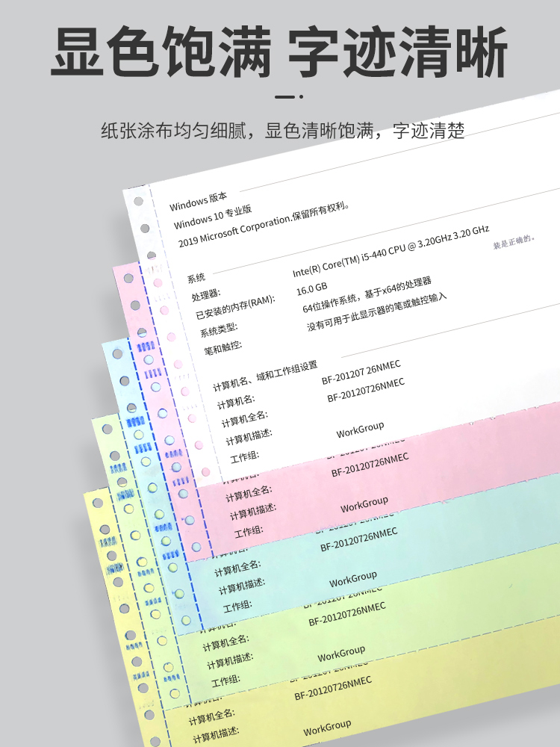This screenshot has height=747, width=560.
Task: Click "工作组:" on the white sheet
Action: 244,457
